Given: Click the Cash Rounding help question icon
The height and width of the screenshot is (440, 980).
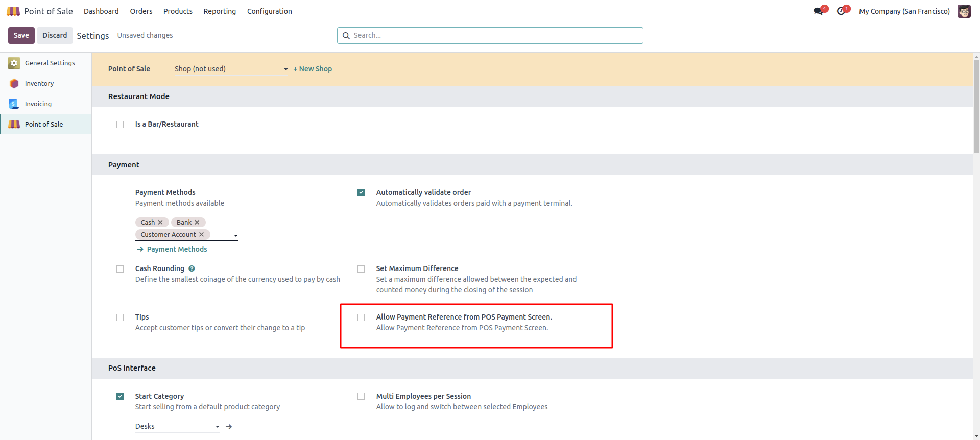Looking at the screenshot, I should [x=192, y=268].
